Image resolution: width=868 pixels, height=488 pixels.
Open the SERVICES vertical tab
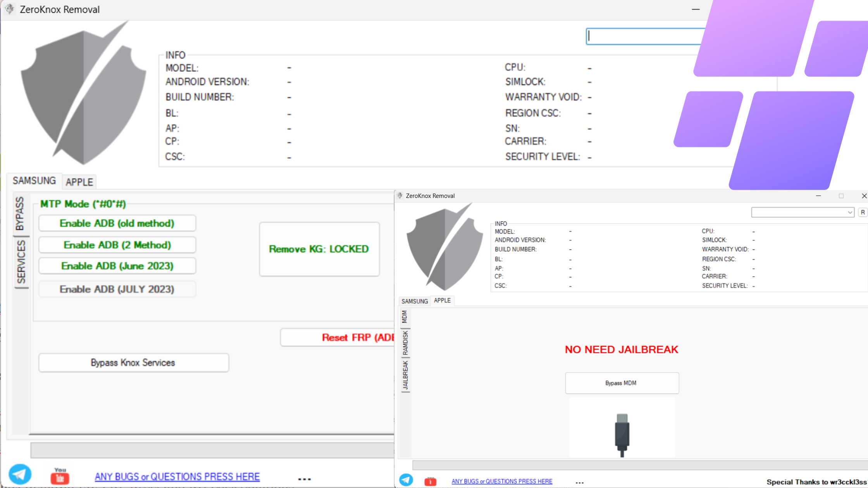(x=21, y=262)
